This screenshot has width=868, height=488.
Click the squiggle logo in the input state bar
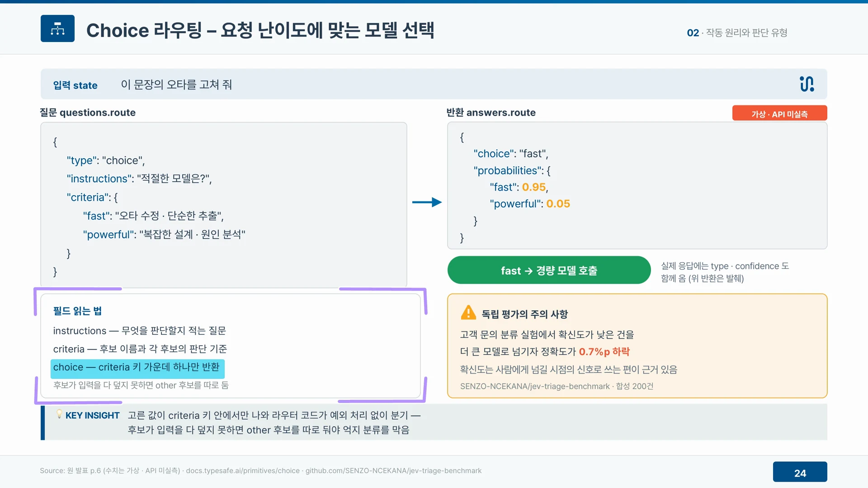click(x=807, y=84)
